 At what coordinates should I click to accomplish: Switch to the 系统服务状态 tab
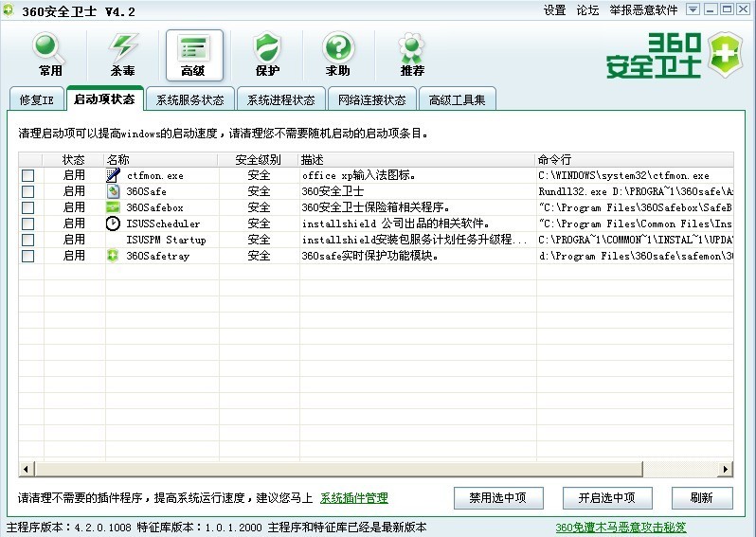190,99
